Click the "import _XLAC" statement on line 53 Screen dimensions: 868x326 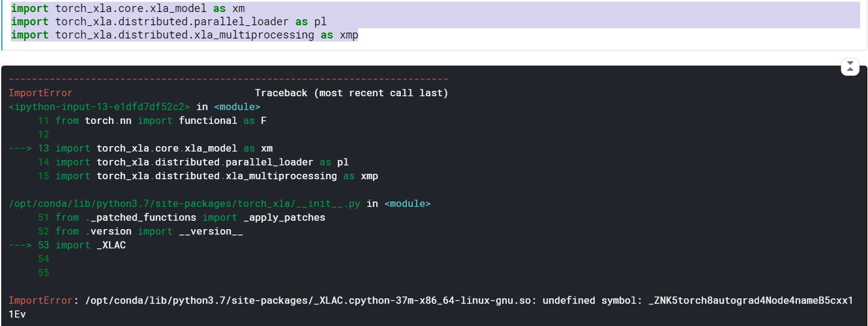pos(90,245)
